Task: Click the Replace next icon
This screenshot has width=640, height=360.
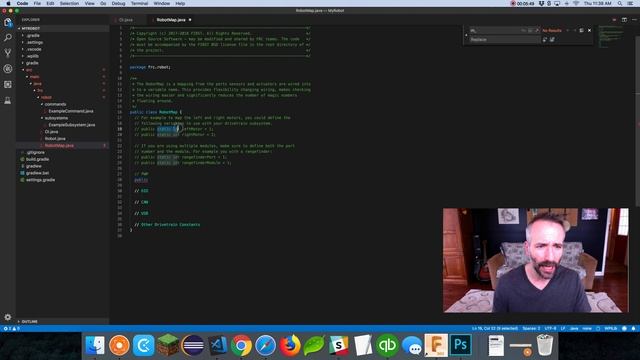Action: pyautogui.click(x=544, y=40)
